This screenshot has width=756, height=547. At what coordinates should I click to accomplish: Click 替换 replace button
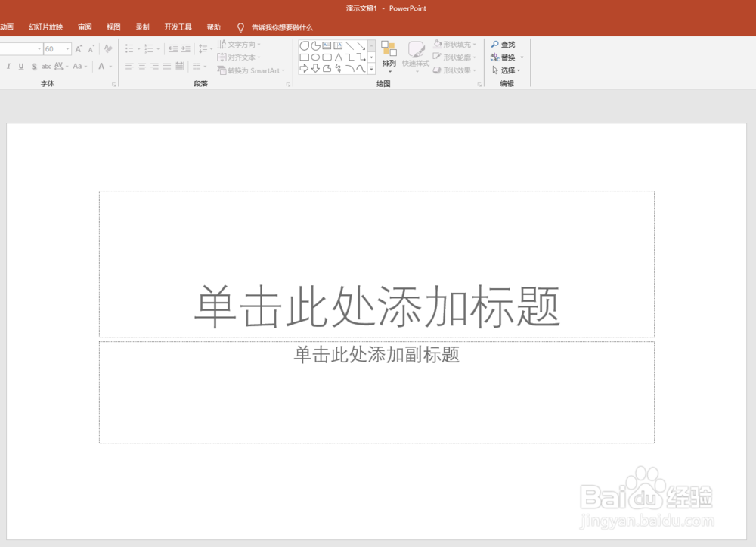(x=503, y=57)
